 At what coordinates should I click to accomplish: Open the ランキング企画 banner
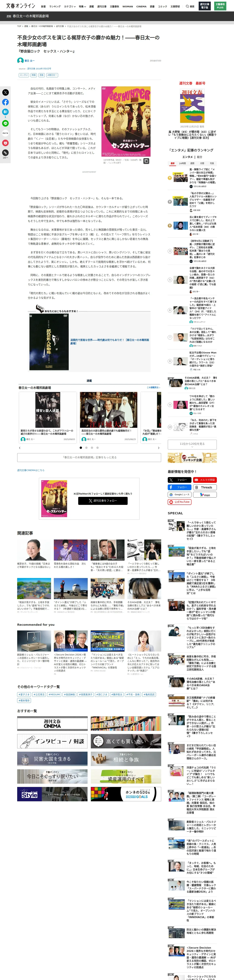tap(192, 458)
